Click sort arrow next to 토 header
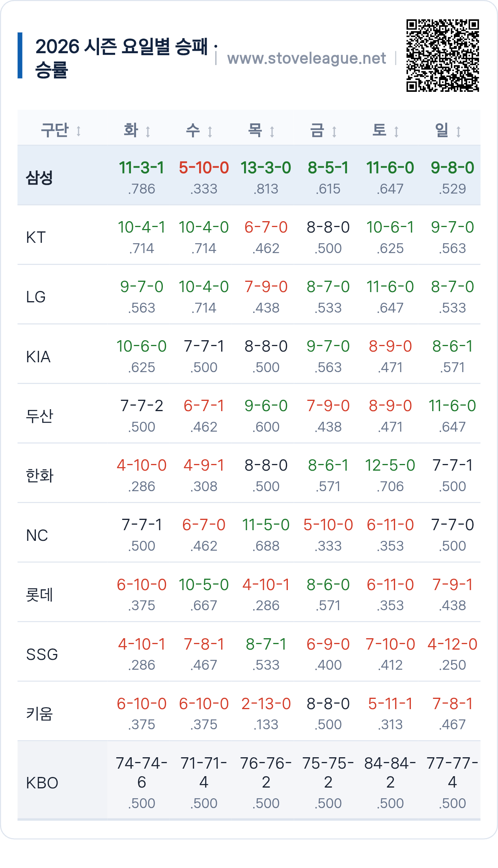This screenshot has height=868, width=498. click(396, 131)
